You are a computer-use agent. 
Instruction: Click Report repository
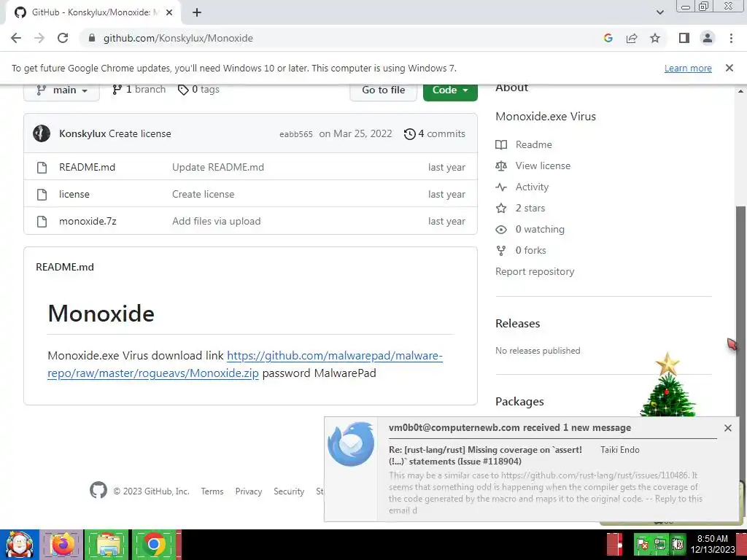[535, 271]
